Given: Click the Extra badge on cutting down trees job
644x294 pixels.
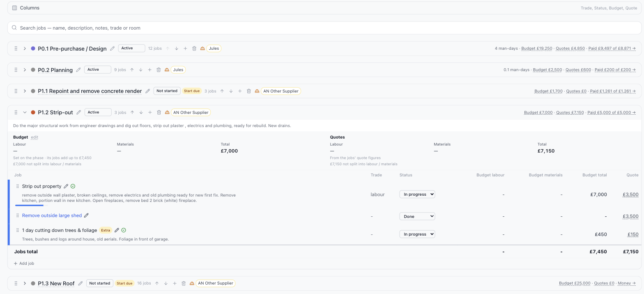Looking at the screenshot, I should (106, 230).
